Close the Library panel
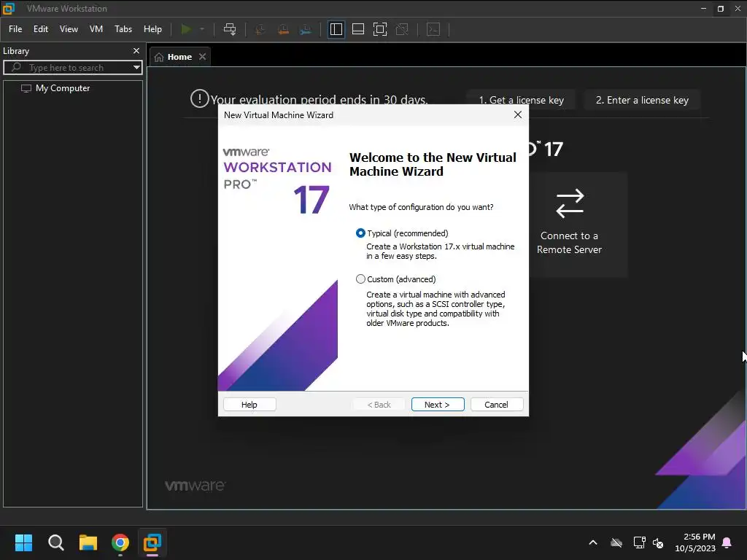 (x=136, y=50)
